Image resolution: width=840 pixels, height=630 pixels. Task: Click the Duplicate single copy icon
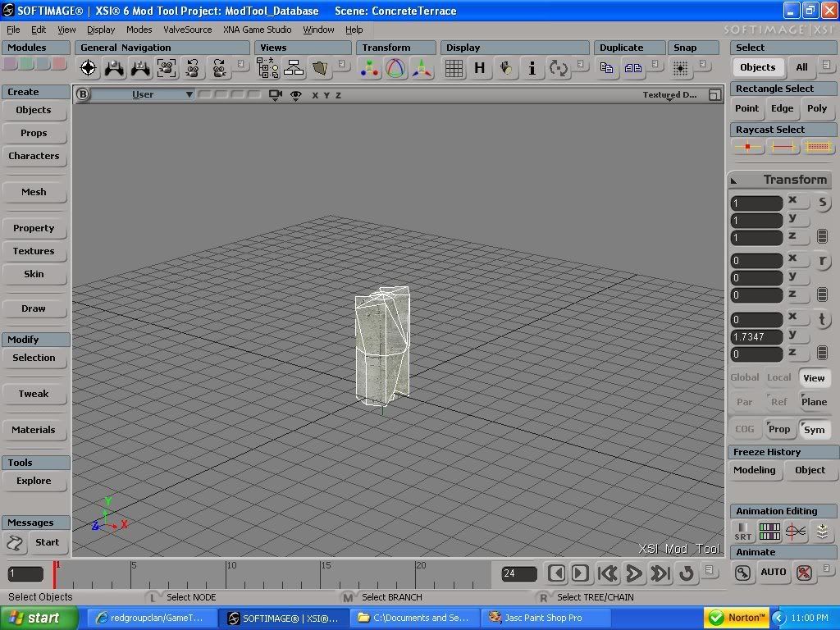click(x=606, y=68)
